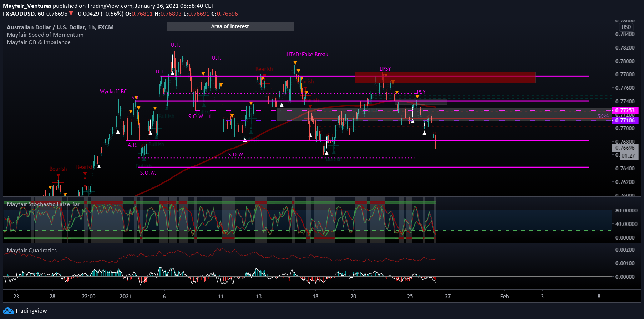
Task: Click the UTAD/Fake Break annotation
Action: (x=307, y=55)
